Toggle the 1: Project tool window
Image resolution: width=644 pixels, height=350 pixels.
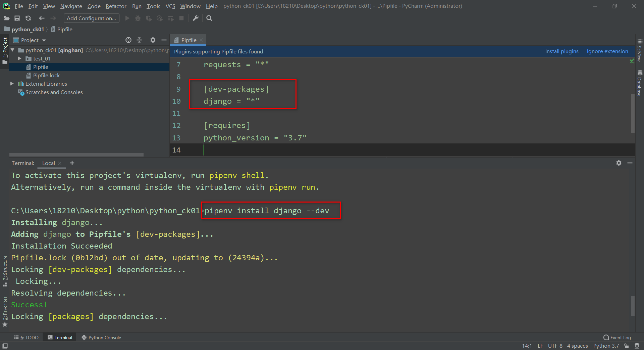(5, 51)
